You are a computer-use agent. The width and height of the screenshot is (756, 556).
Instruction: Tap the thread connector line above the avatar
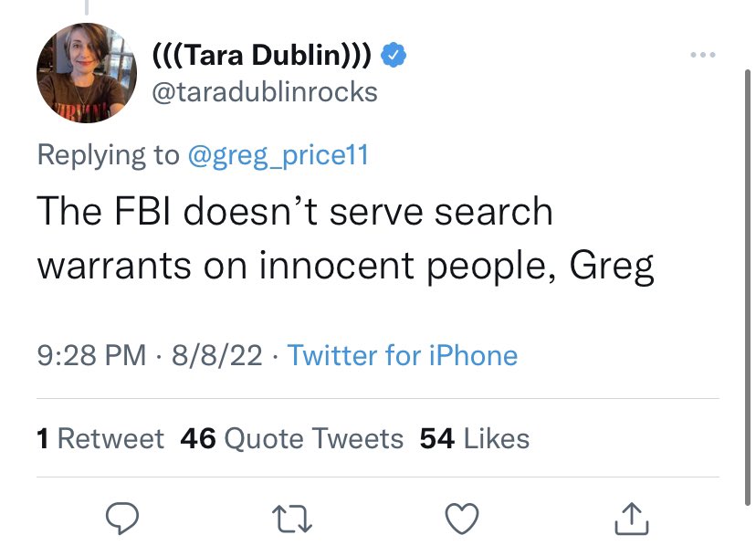[x=87, y=6]
